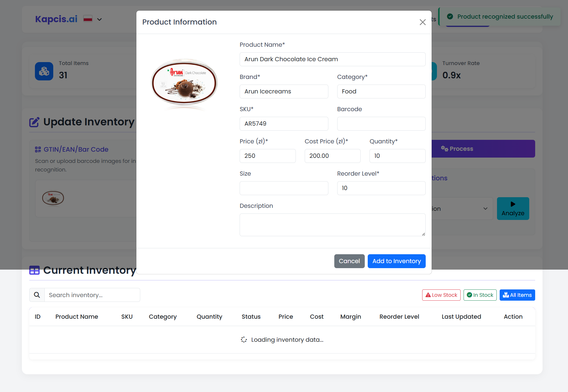Enable the In Stock filter
Image resolution: width=568 pixels, height=392 pixels.
pos(480,295)
